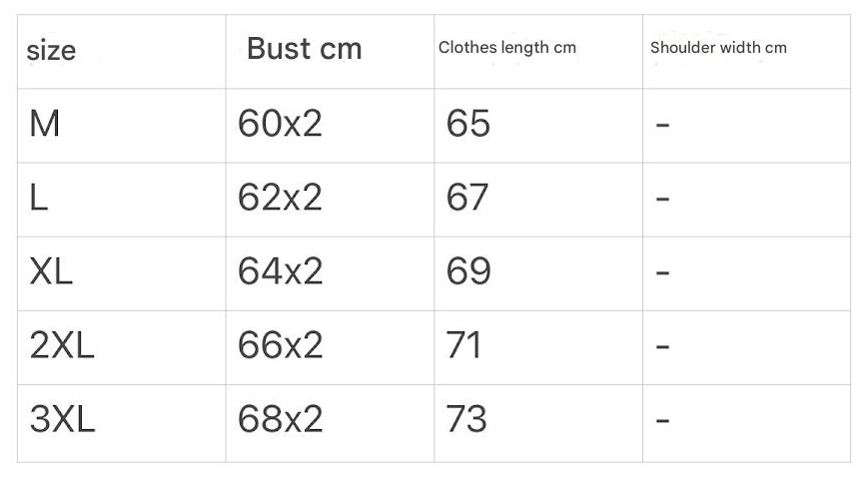Click the shoulder width dash for size M
This screenshot has height=482, width=868.
click(662, 125)
